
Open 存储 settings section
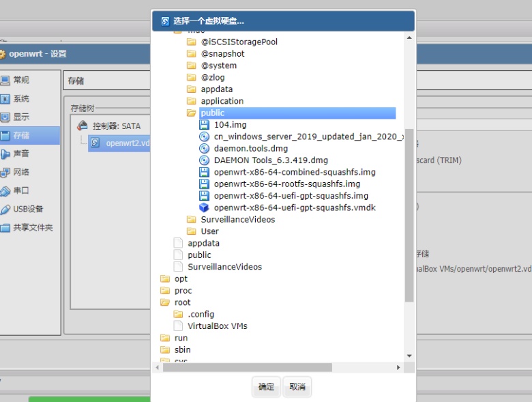point(30,135)
